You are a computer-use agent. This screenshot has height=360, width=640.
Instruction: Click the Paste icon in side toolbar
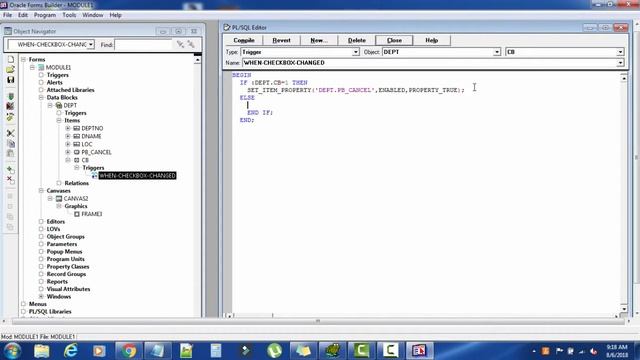tap(11, 153)
